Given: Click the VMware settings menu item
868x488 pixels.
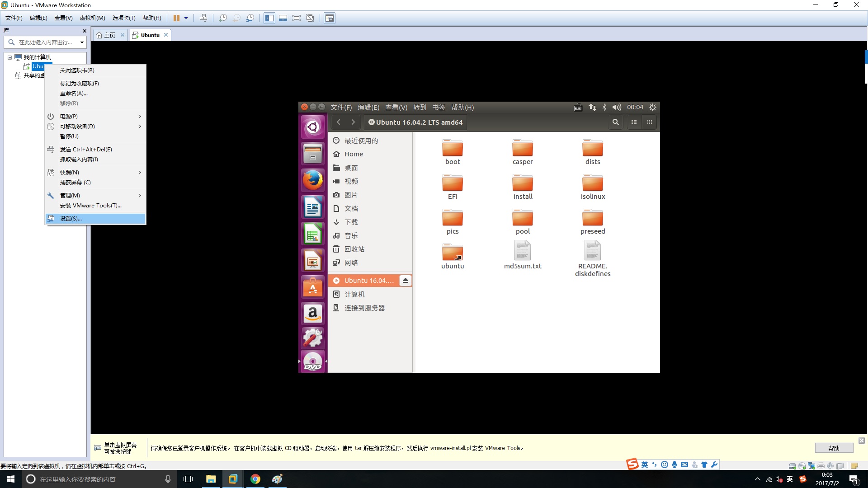Looking at the screenshot, I should [71, 218].
